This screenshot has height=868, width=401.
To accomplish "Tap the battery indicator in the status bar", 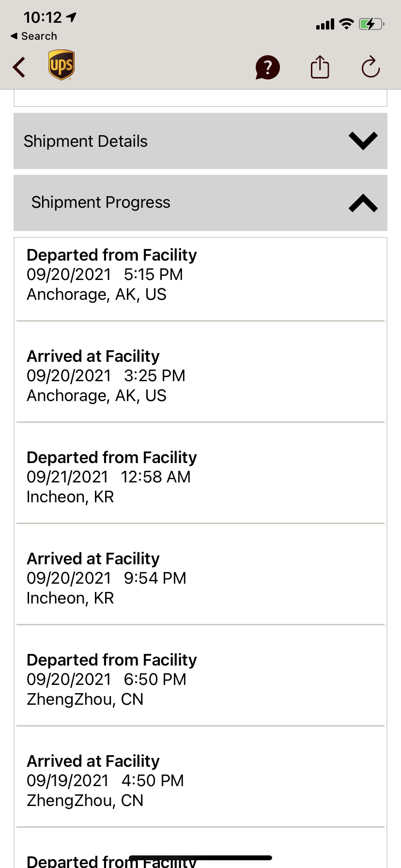I will coord(371,24).
